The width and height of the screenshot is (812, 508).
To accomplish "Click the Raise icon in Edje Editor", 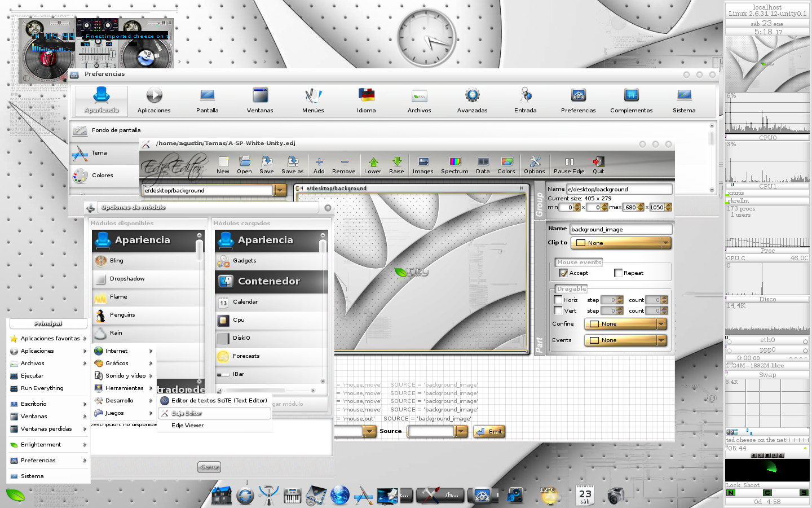I will coord(396,165).
